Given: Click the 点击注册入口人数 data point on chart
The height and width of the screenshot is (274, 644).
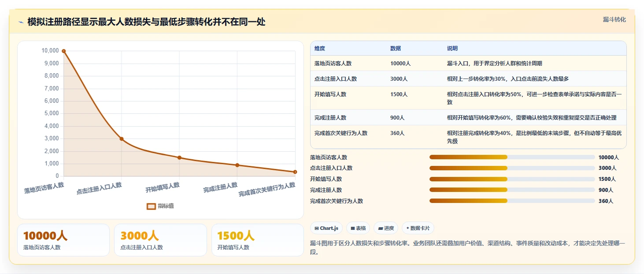Looking at the screenshot, I should pos(122,139).
